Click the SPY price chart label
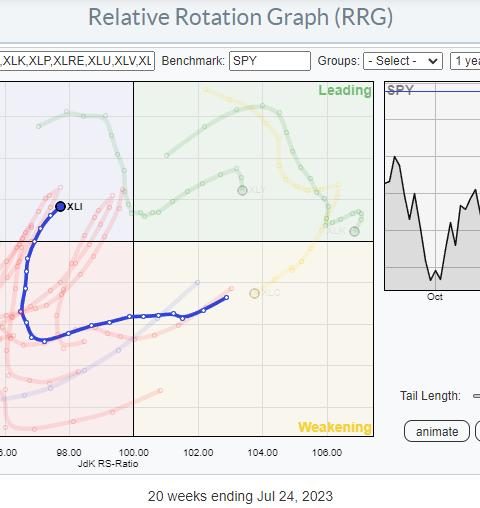 [400, 90]
